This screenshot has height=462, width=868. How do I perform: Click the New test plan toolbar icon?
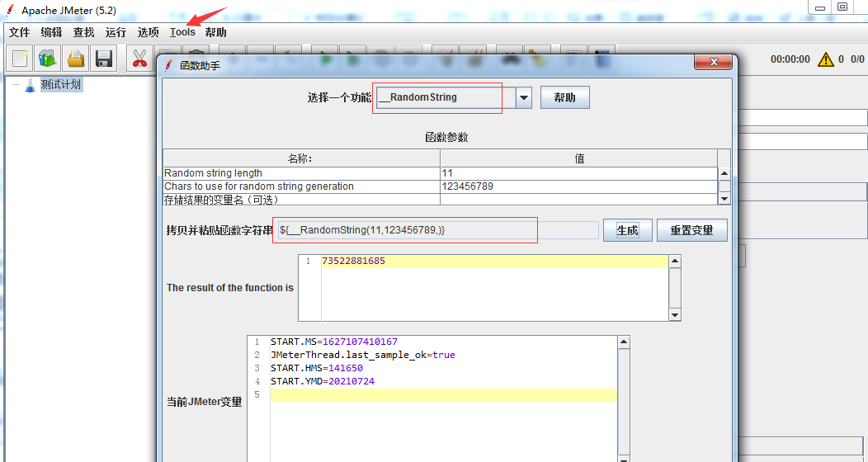[x=20, y=58]
